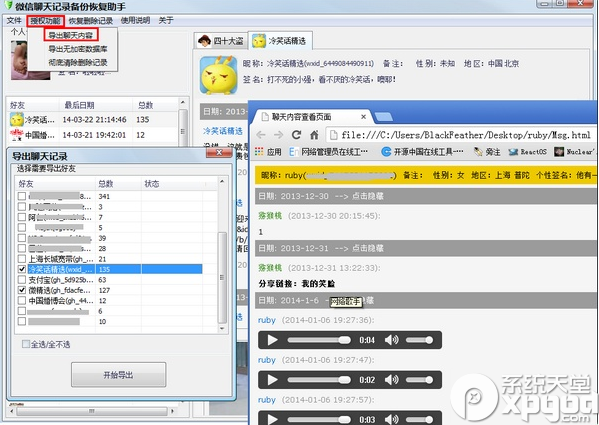Open the 文件 menu
599x425 pixels.
click(x=14, y=20)
